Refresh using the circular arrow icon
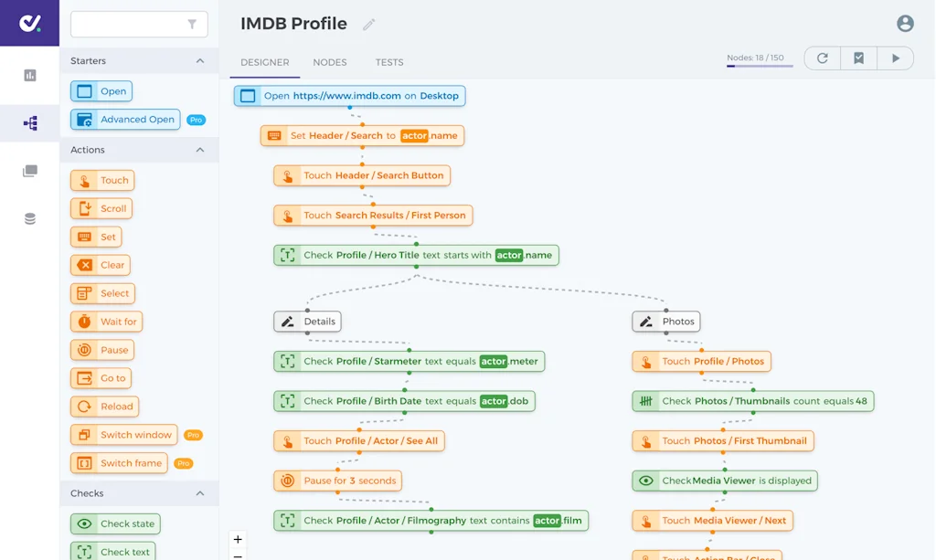936x560 pixels. point(822,58)
